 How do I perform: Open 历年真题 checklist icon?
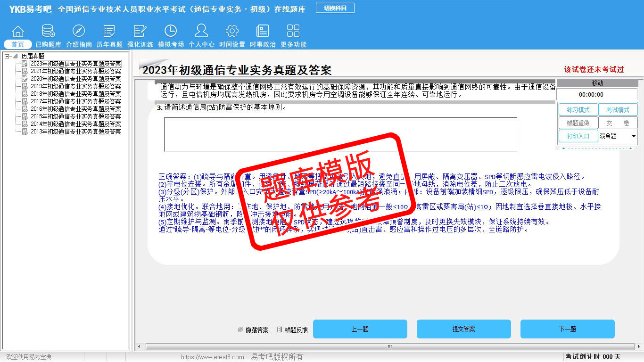(109, 32)
